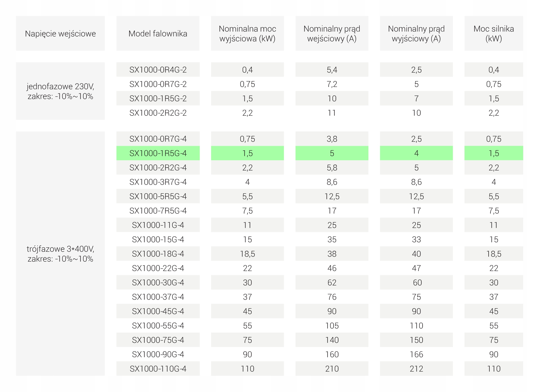
Task: Select the output current value 212
Action: click(x=416, y=369)
